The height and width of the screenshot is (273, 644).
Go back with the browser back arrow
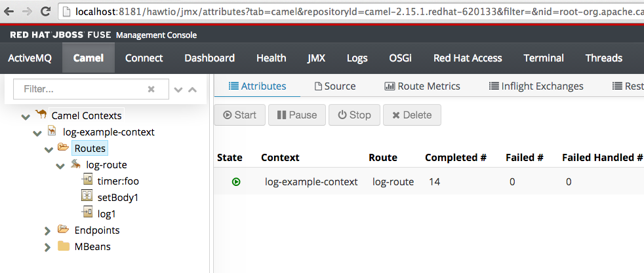[x=9, y=12]
